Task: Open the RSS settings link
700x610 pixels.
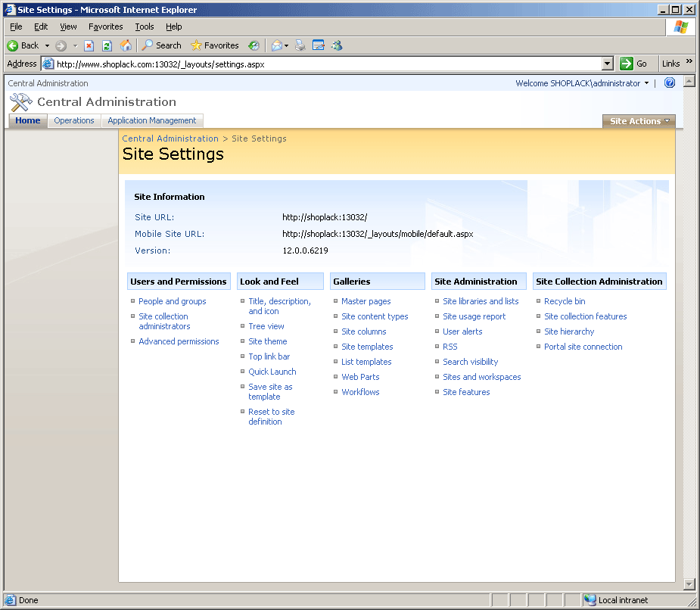Action: (450, 347)
